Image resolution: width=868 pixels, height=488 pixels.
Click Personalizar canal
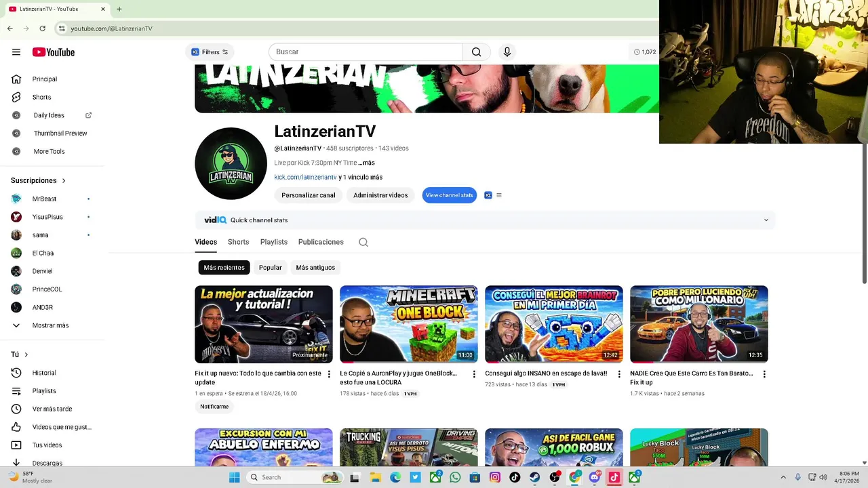(309, 195)
